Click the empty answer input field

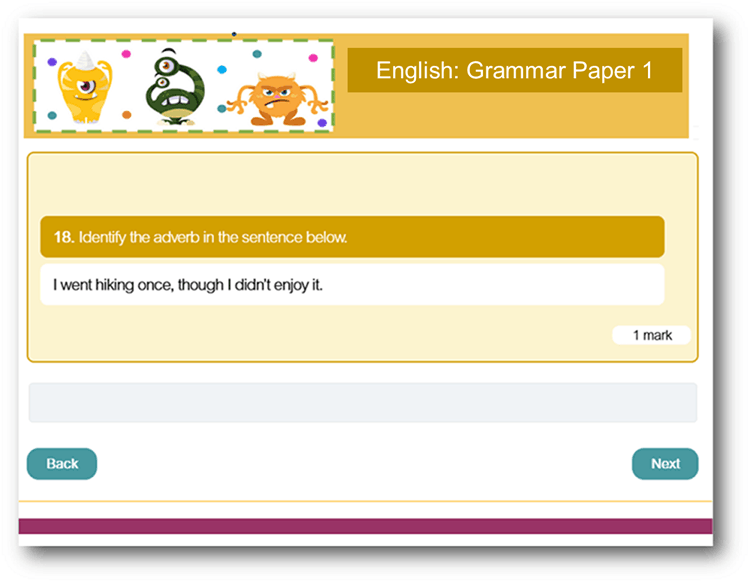point(363,402)
